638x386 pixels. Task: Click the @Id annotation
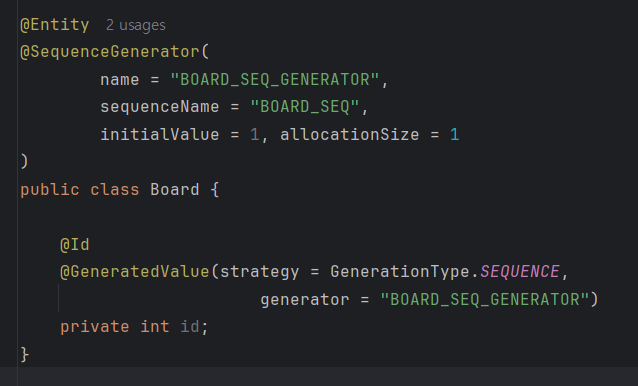tap(75, 245)
